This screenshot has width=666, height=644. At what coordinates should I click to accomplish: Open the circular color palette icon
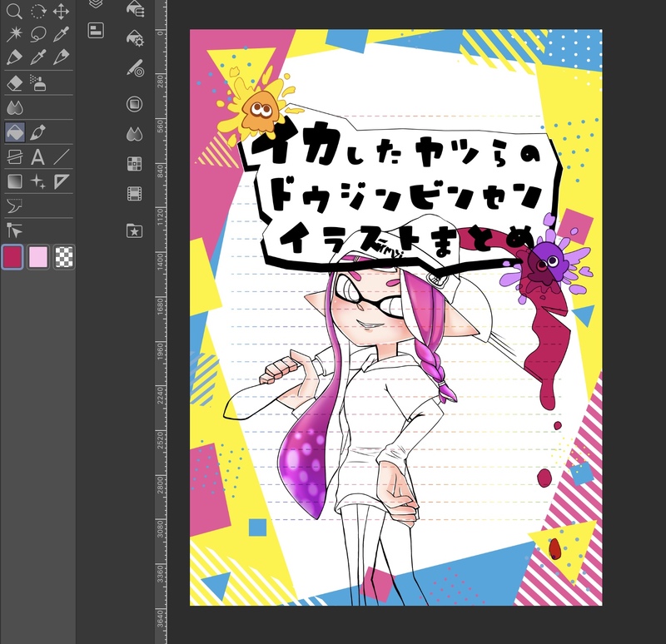tap(135, 104)
